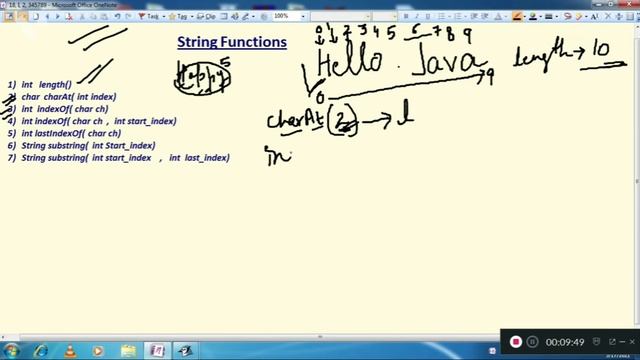This screenshot has height=360, width=640.
Task: Click the Clip screen clipping button
Action: (x=206, y=16)
